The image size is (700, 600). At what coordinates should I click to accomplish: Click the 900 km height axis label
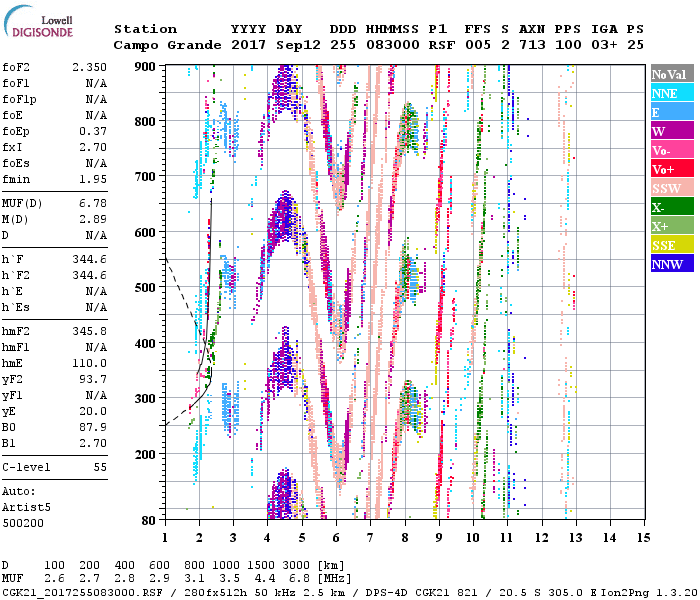point(145,67)
